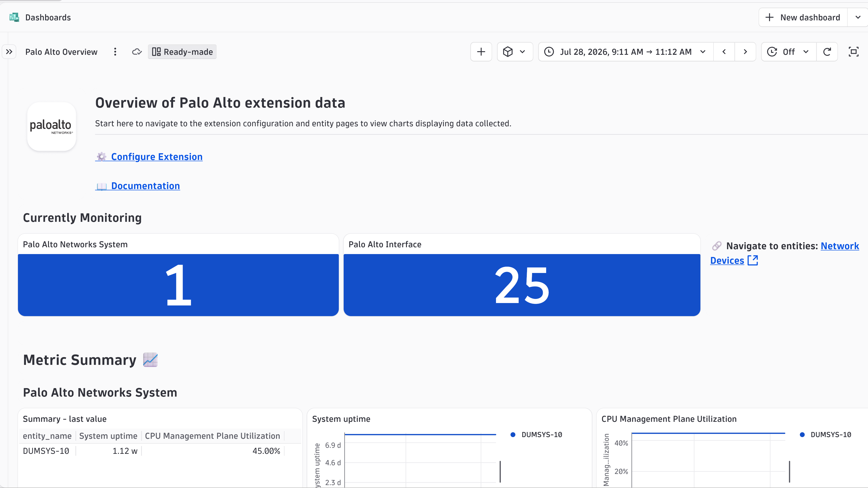Click the Dashboards header label
Screen dimensions: 868x488
tap(48, 17)
